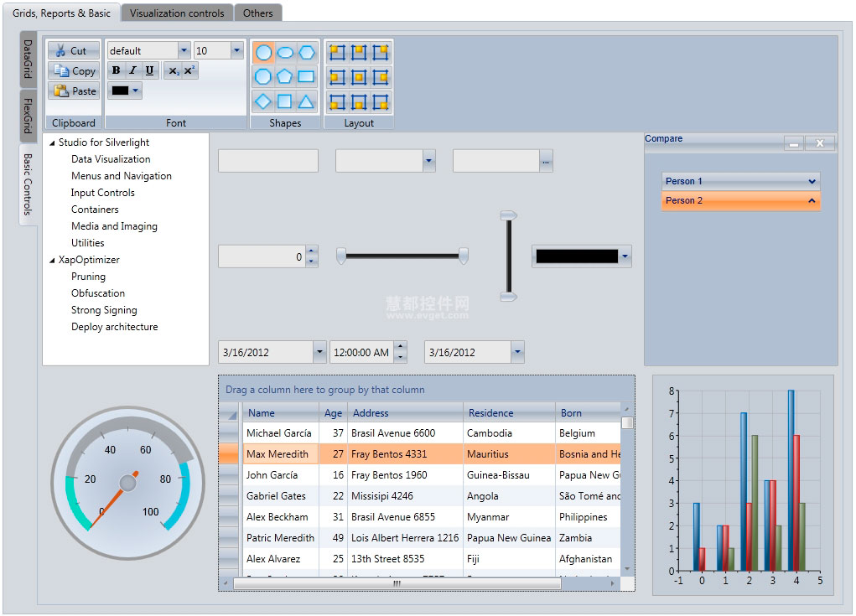Align layout to bottom-right

click(x=380, y=101)
